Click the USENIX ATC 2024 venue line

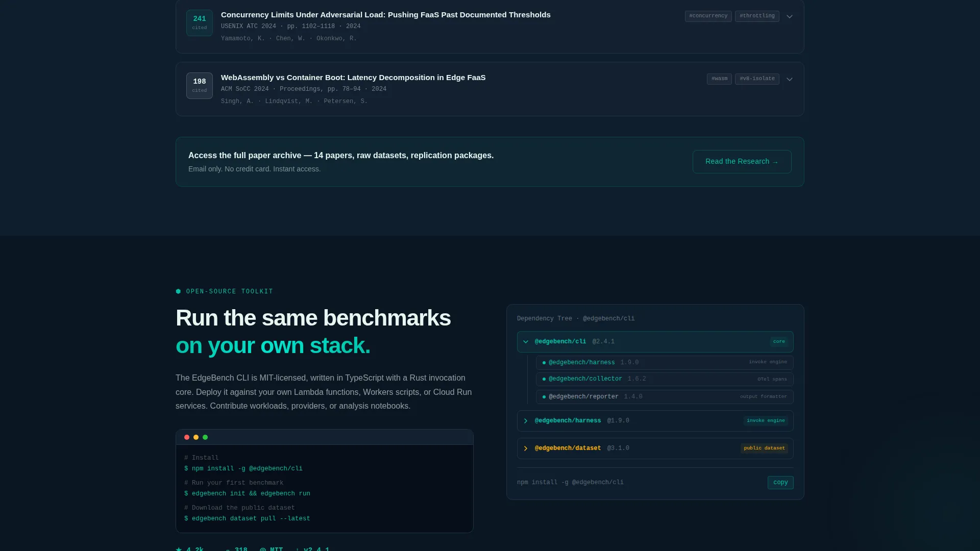coord(290,27)
